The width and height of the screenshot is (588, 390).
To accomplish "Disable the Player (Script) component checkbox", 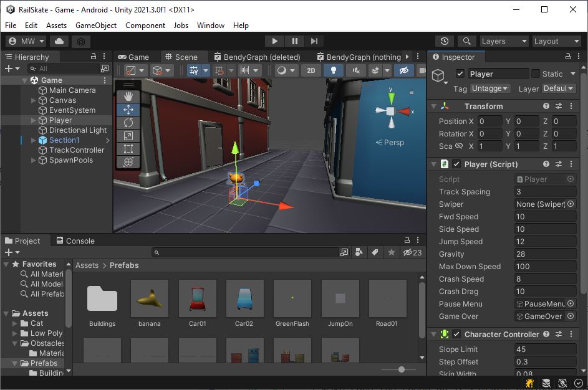I will [457, 164].
